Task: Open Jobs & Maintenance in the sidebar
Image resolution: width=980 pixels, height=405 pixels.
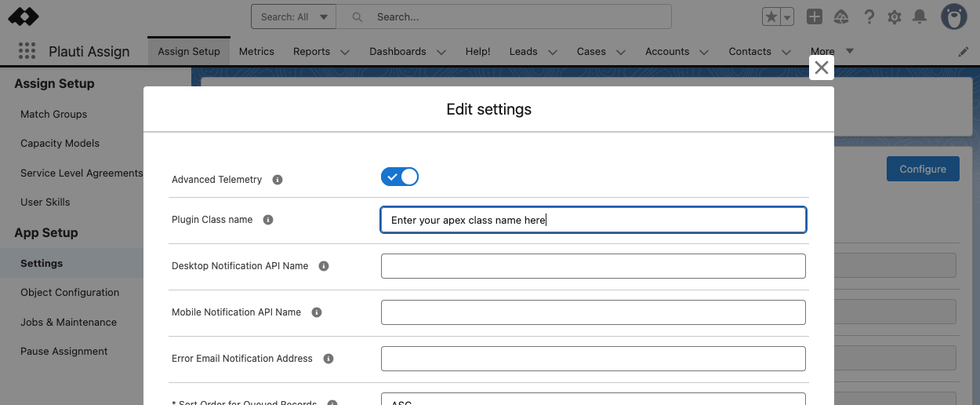Action: [68, 322]
